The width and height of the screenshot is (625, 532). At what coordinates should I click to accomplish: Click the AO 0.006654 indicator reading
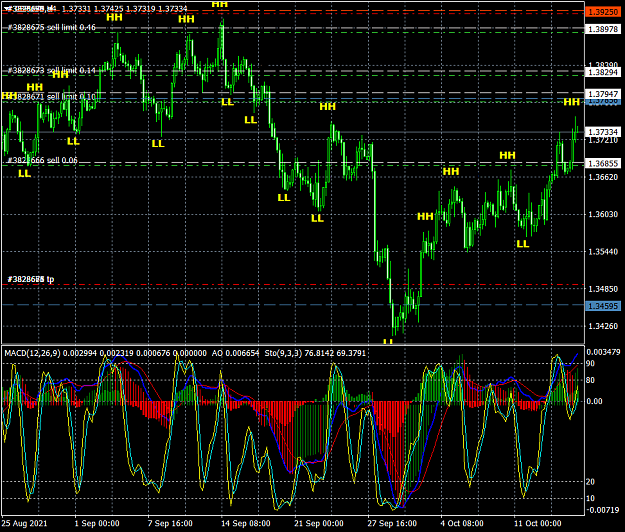pos(235,353)
